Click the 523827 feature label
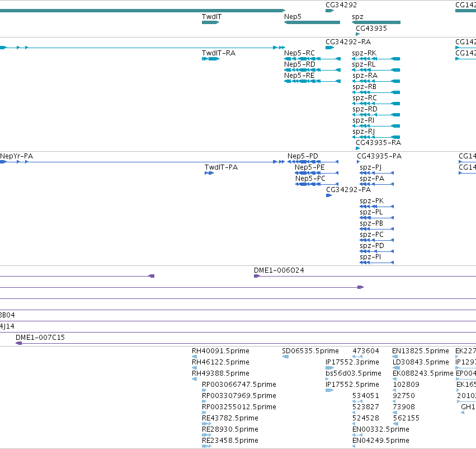476x449 pixels. 366,407
